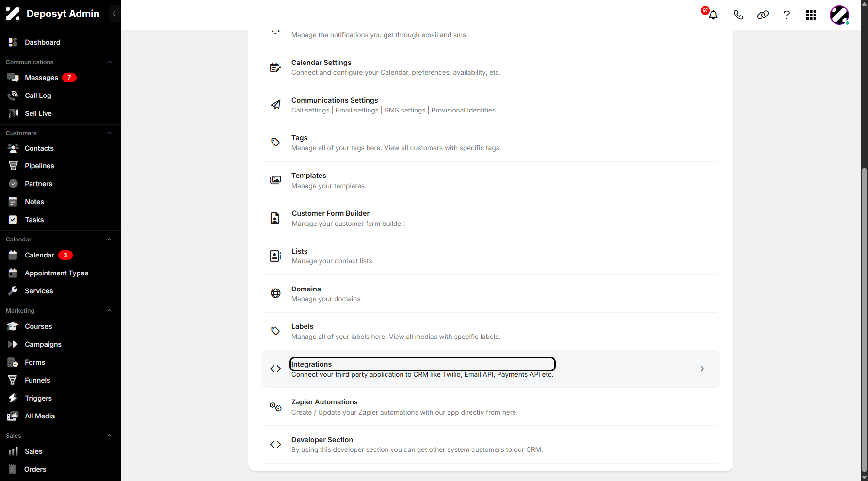868x481 pixels.
Task: Open Provisional Identities link
Action: coord(463,111)
